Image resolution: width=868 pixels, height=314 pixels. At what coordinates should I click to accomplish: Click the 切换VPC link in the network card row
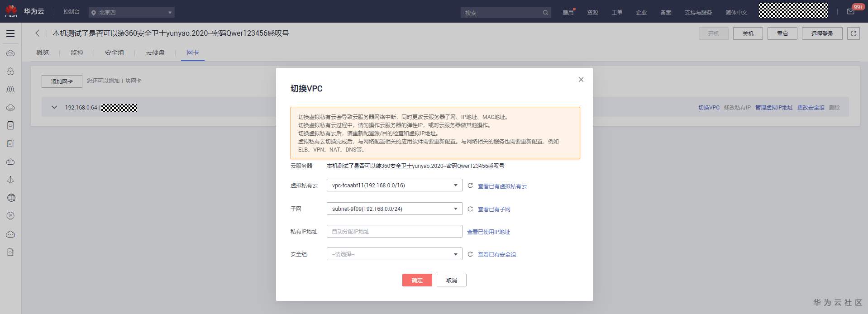709,107
